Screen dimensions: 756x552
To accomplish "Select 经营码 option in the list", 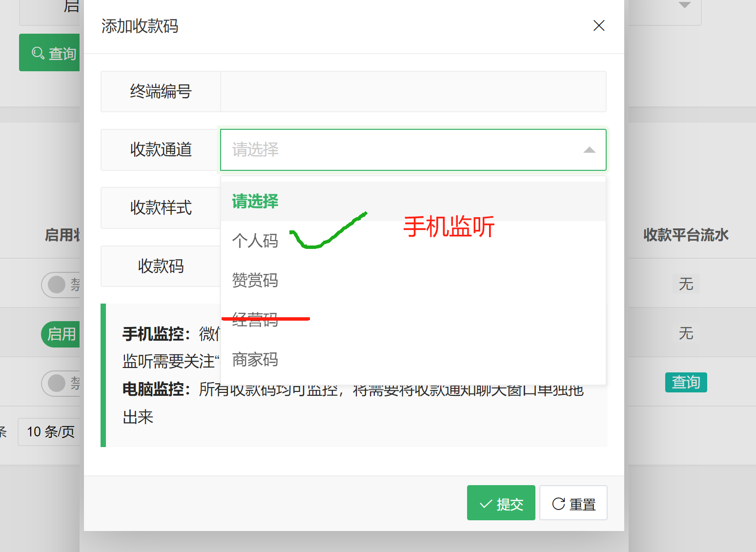I will 255,320.
